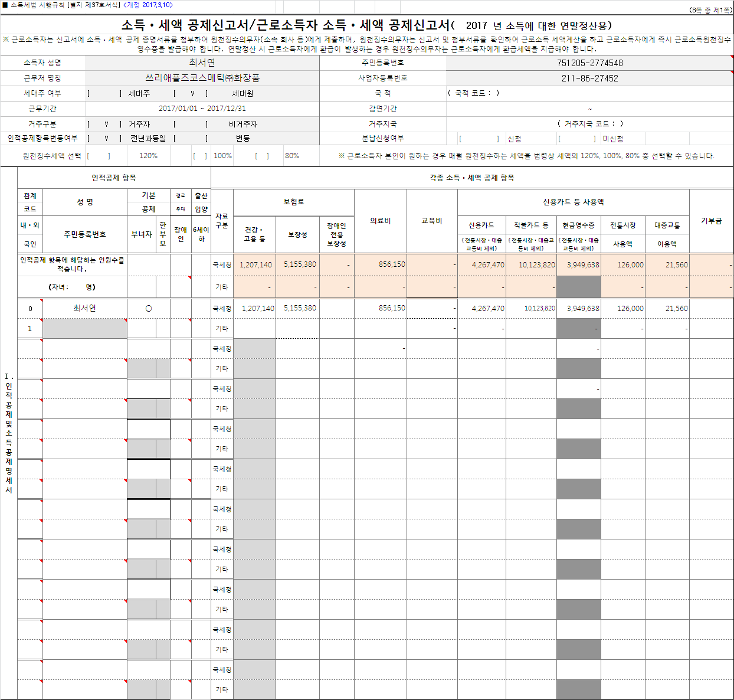Select the 인적공제 항목 section header

[x=114, y=178]
